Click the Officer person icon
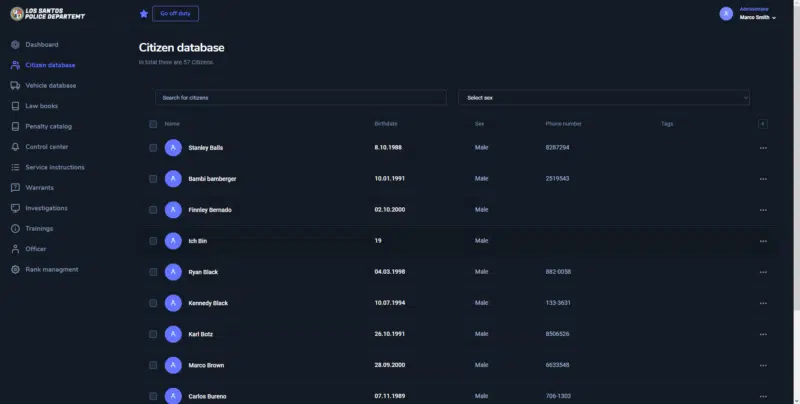 click(15, 249)
